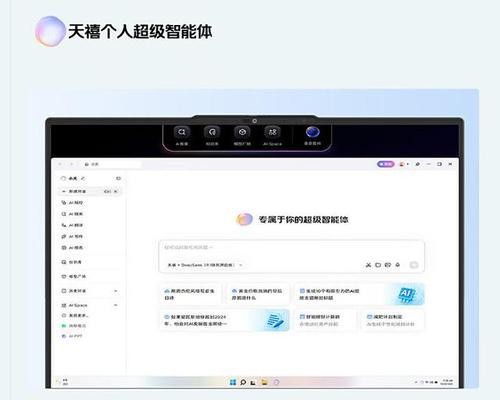
Task: Click the Tianxi orb icon on the taskbar
Action: click(276, 382)
